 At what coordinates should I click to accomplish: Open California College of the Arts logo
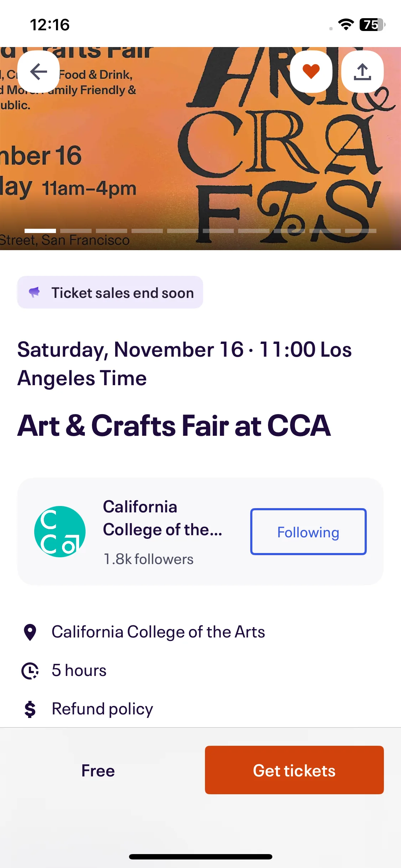coord(60,531)
